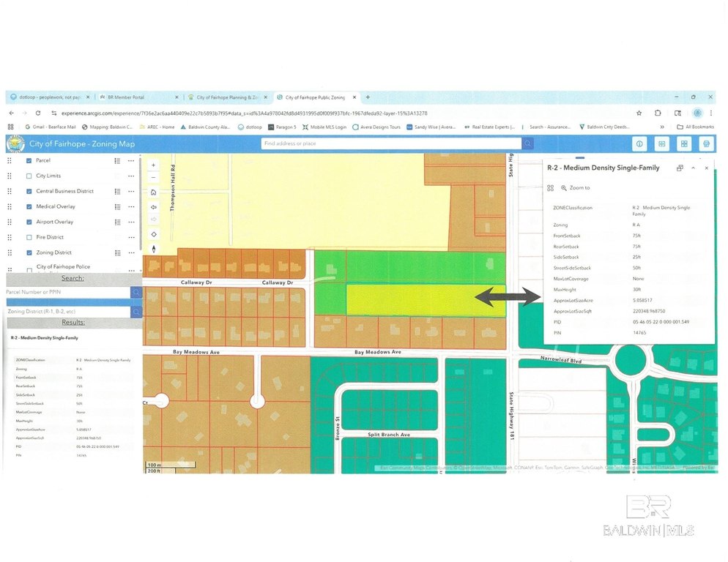The height and width of the screenshot is (562, 728).
Task: Click the map zoom out minus button
Action: (153, 176)
